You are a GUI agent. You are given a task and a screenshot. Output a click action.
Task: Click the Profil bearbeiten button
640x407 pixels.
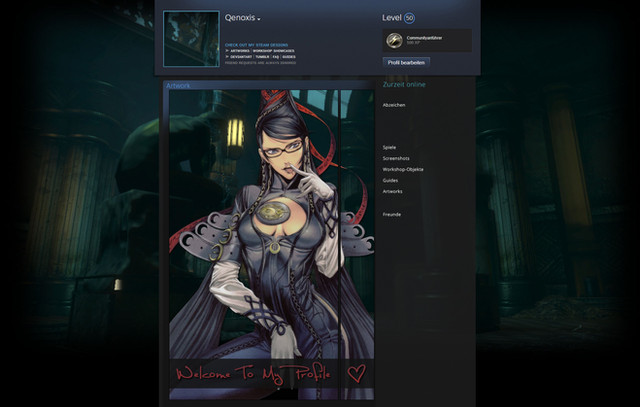pyautogui.click(x=406, y=62)
